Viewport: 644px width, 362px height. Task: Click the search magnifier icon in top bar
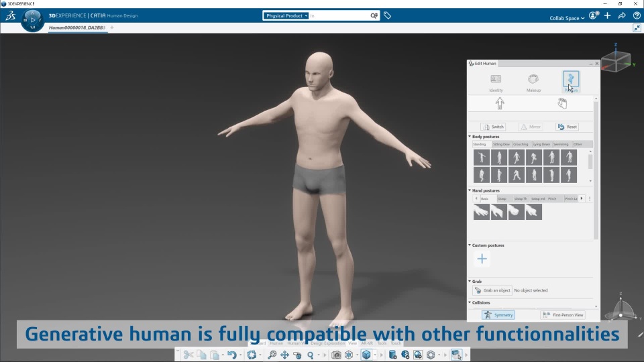click(374, 15)
